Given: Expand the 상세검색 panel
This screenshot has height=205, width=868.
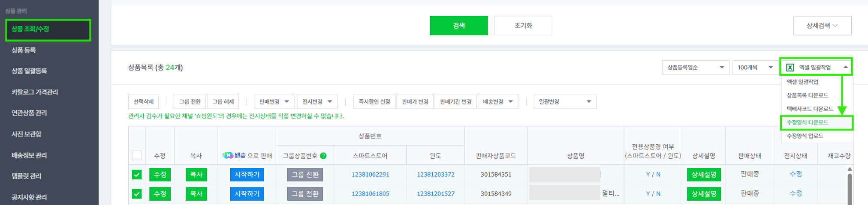Looking at the screenshot, I should [x=822, y=26].
